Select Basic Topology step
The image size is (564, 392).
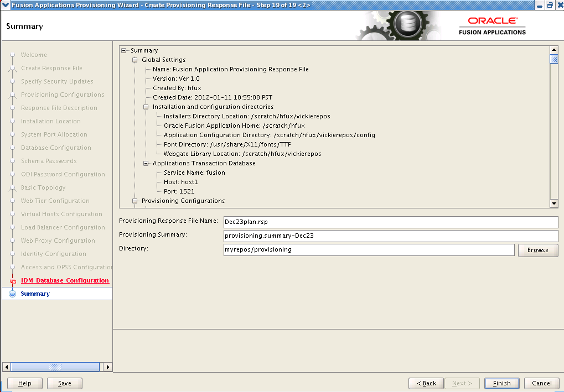43,188
